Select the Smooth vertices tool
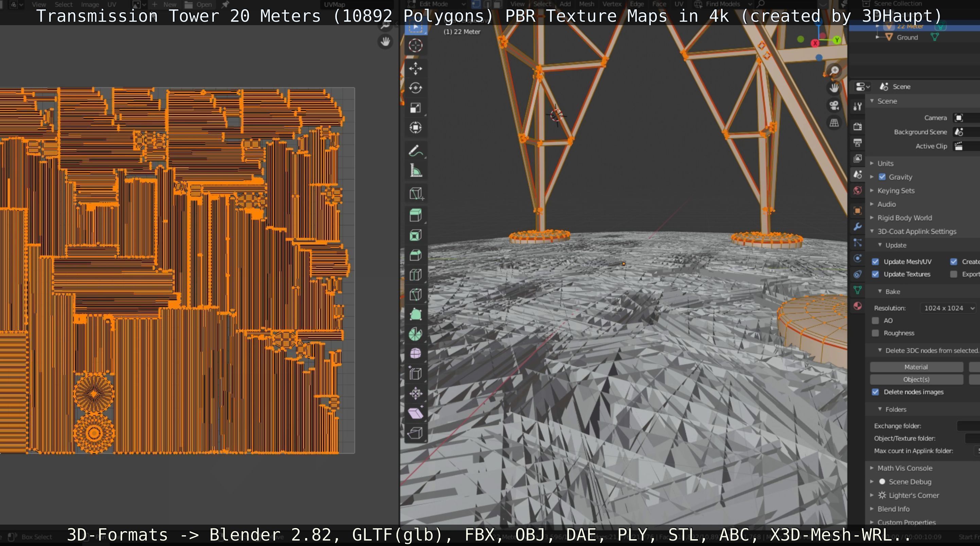The image size is (980, 546). click(x=416, y=354)
